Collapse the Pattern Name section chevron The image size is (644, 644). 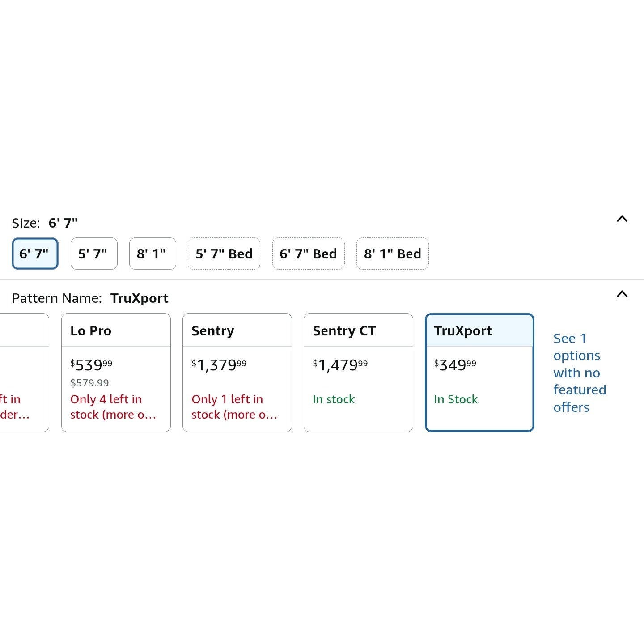click(622, 294)
